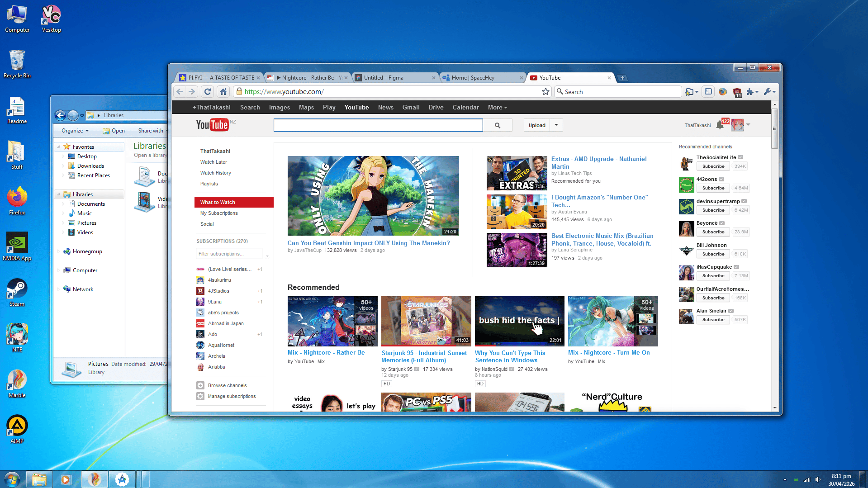
Task: Select the Firefox desktop icon
Action: [17, 201]
